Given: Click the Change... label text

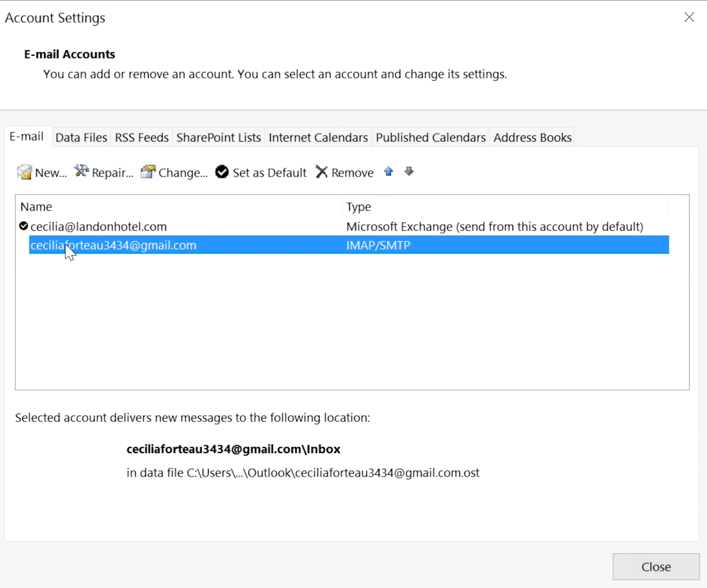Looking at the screenshot, I should pyautogui.click(x=183, y=173).
